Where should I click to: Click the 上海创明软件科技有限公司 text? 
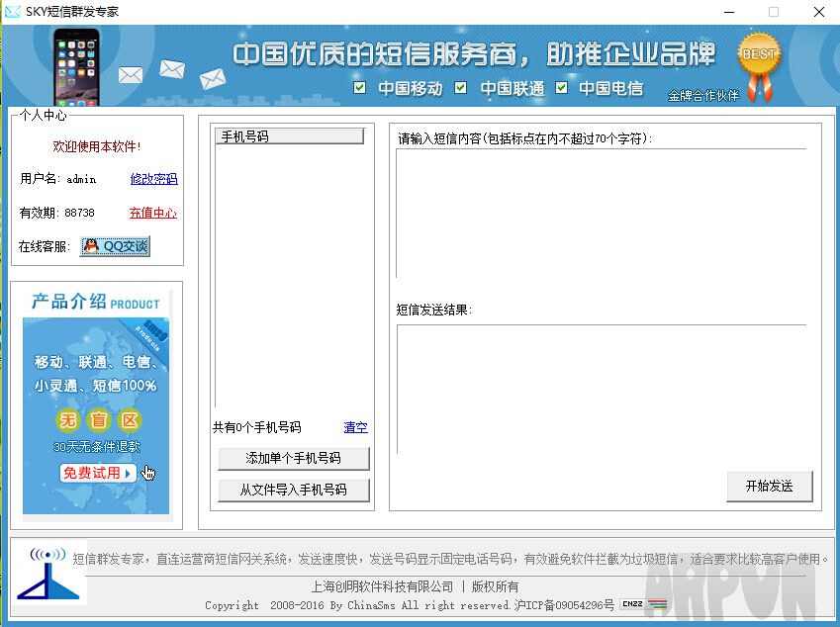coord(383,586)
